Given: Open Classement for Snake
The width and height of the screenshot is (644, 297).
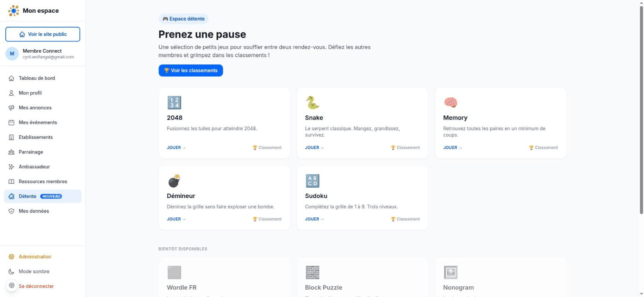Looking at the screenshot, I should pos(405,147).
